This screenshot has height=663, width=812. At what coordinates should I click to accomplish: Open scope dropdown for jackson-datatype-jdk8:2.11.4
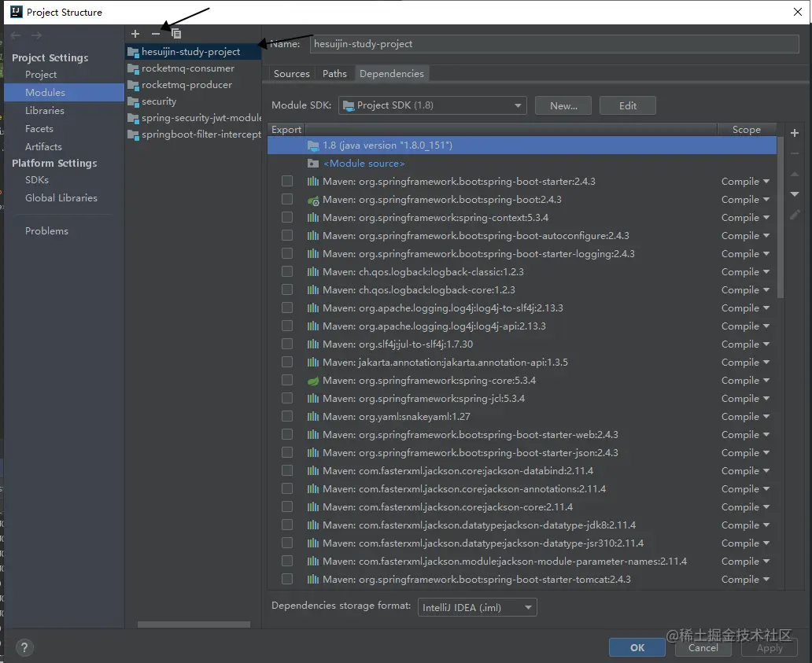(745, 525)
